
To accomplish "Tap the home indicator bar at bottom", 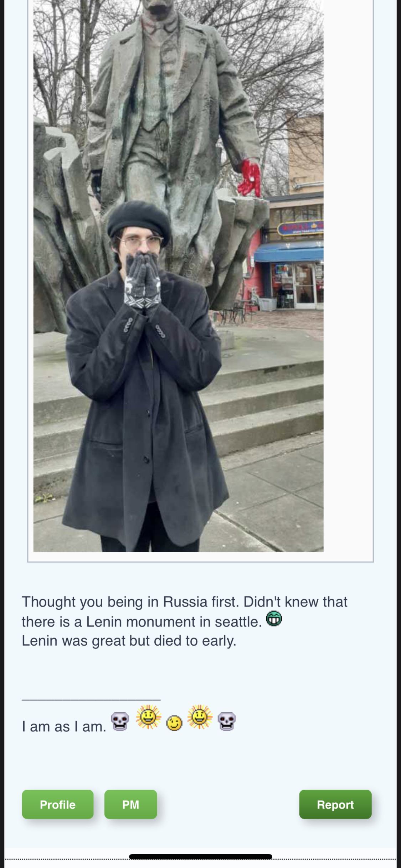I will click(x=201, y=857).
